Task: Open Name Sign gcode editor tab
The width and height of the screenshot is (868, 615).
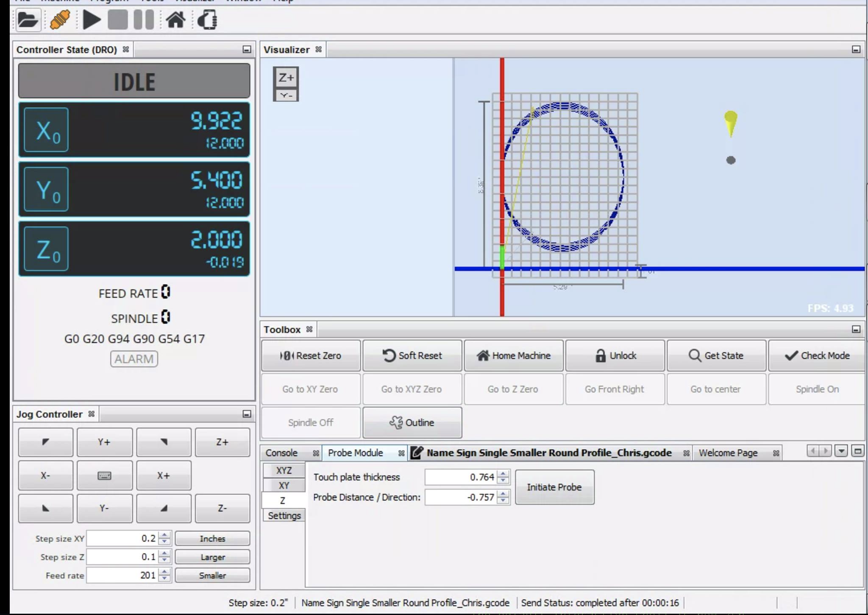Action: [549, 453]
